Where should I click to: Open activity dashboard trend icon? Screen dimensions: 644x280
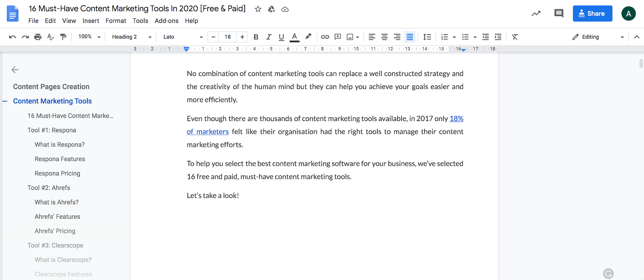coord(536,14)
